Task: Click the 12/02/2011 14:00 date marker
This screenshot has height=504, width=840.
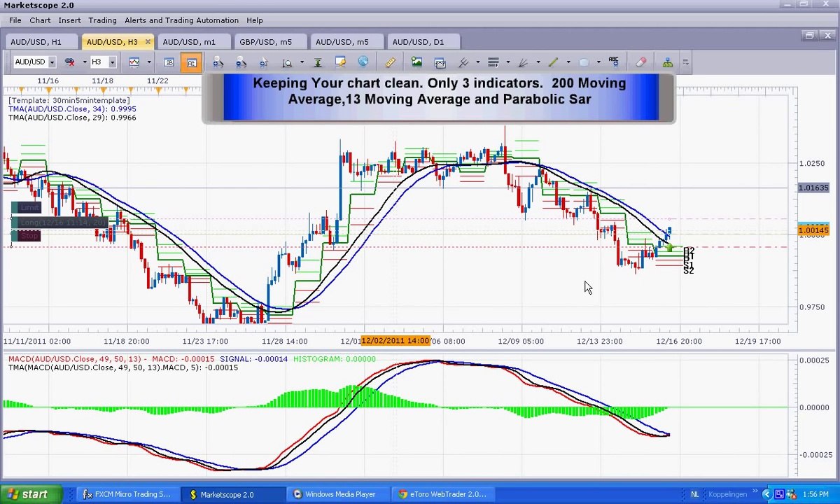Action: click(395, 341)
